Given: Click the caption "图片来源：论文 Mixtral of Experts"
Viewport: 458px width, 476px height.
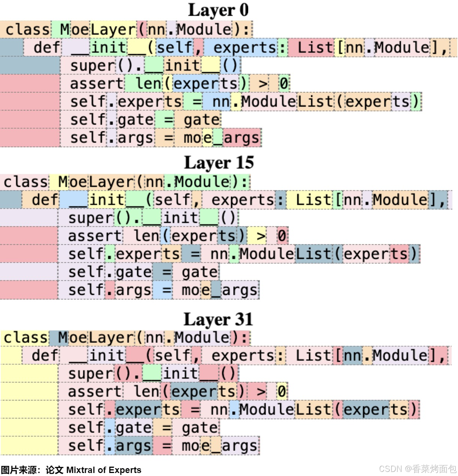Looking at the screenshot, I should (x=71, y=470).
